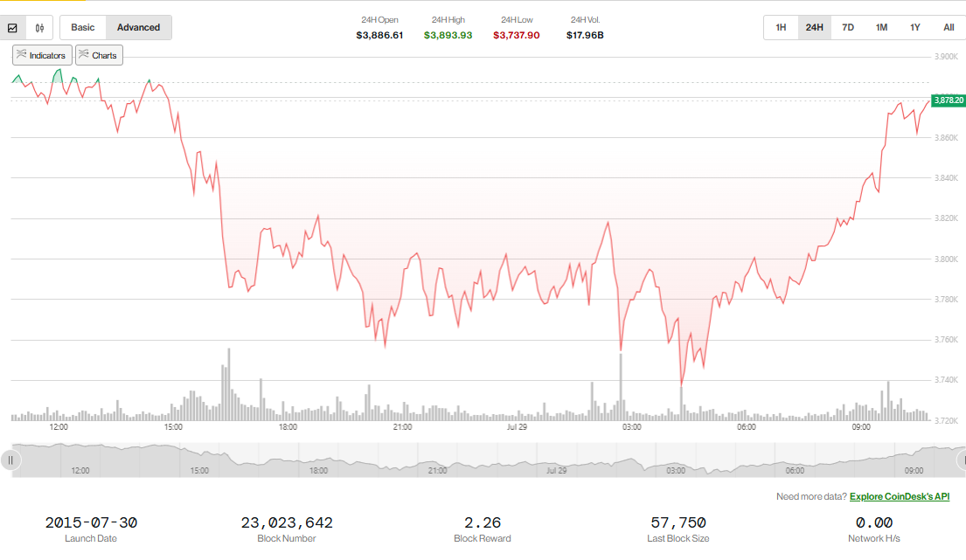Click the Network H/s value 0.00
This screenshot has width=966, height=560.
[873, 522]
